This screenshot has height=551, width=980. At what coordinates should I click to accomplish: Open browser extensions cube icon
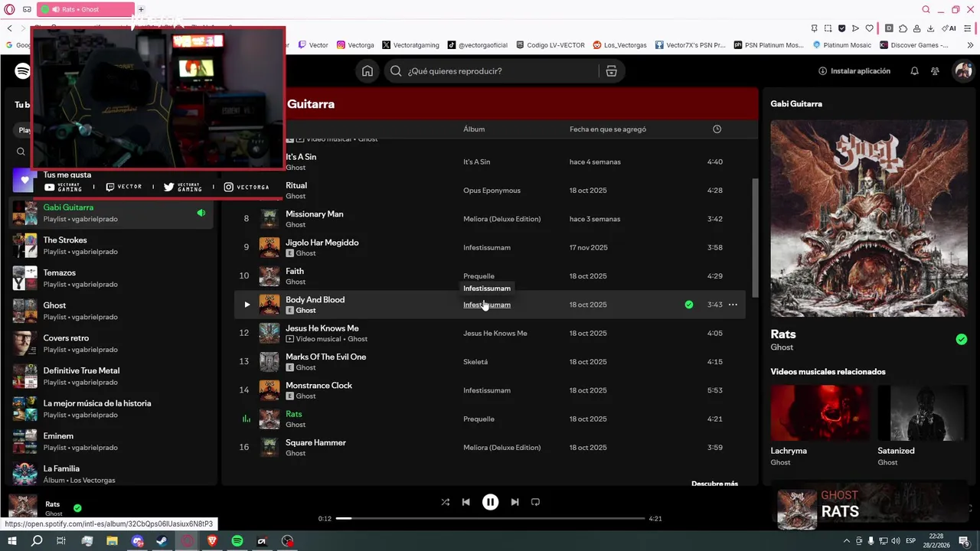tap(903, 28)
